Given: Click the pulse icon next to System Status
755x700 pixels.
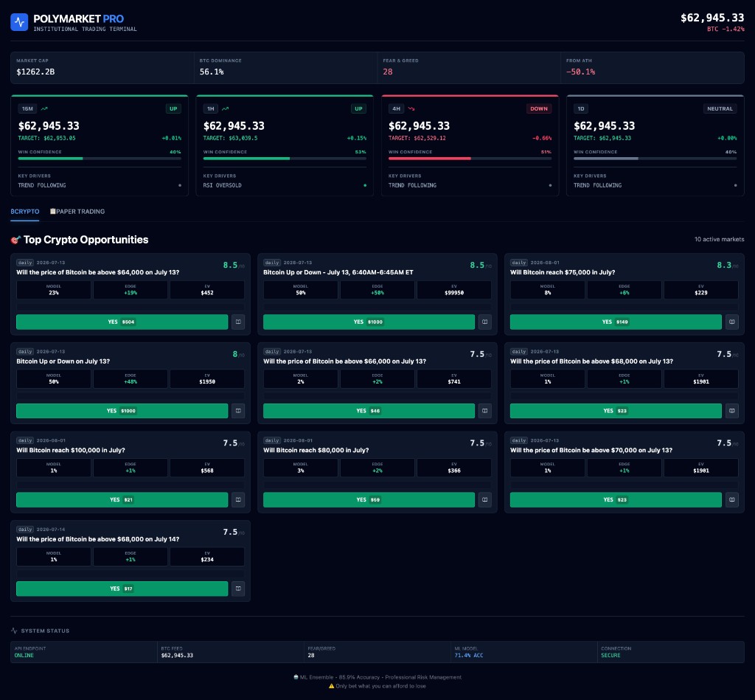Looking at the screenshot, I should point(14,631).
